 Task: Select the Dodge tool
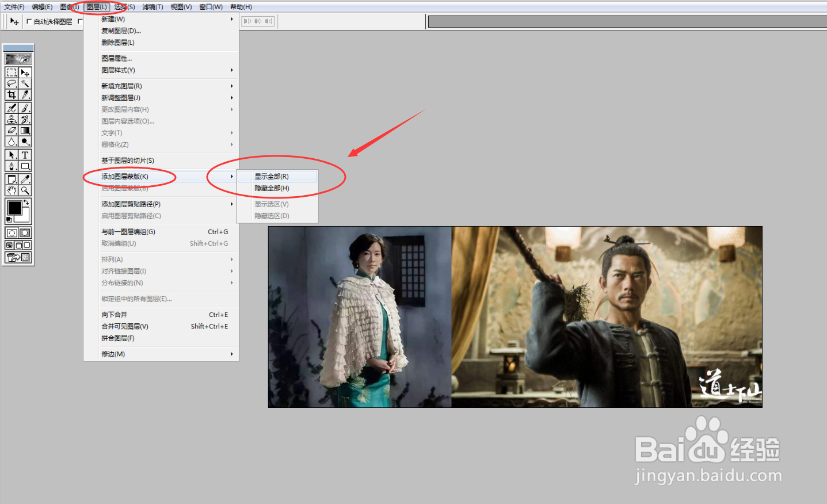(25, 142)
